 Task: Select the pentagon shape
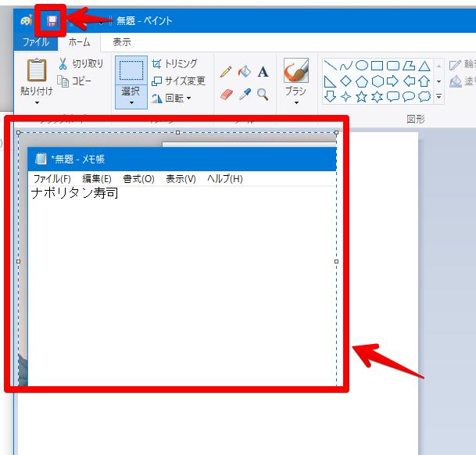362,81
